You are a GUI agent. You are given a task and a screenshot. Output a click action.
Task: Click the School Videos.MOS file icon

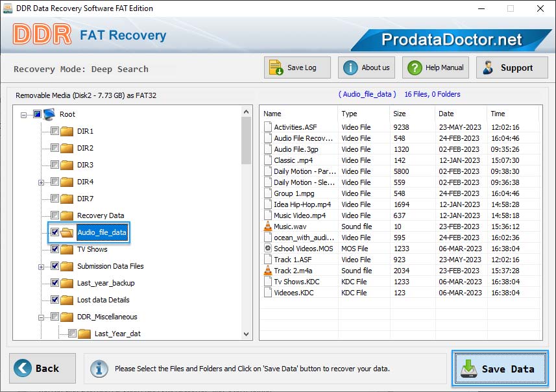[268, 249]
